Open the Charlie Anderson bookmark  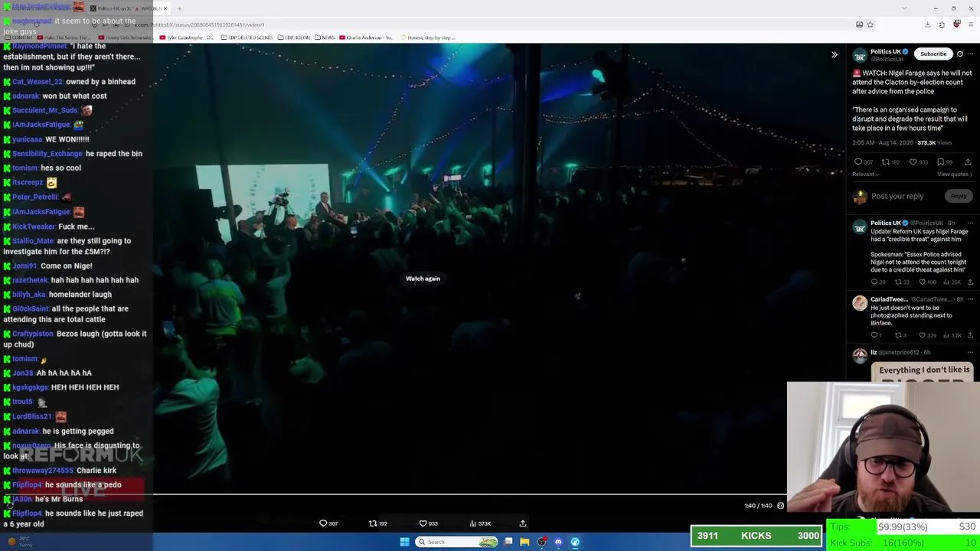coord(366,37)
